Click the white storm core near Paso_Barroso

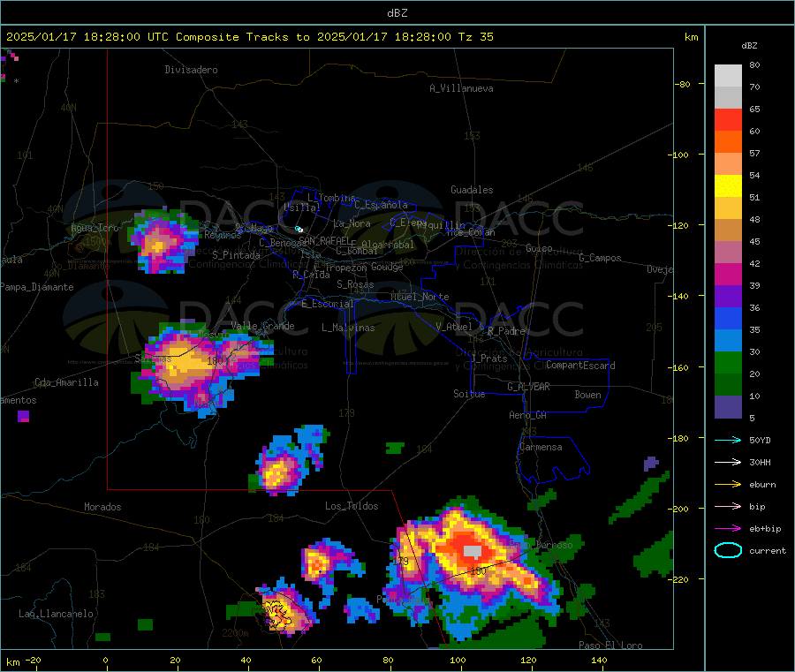pos(472,551)
